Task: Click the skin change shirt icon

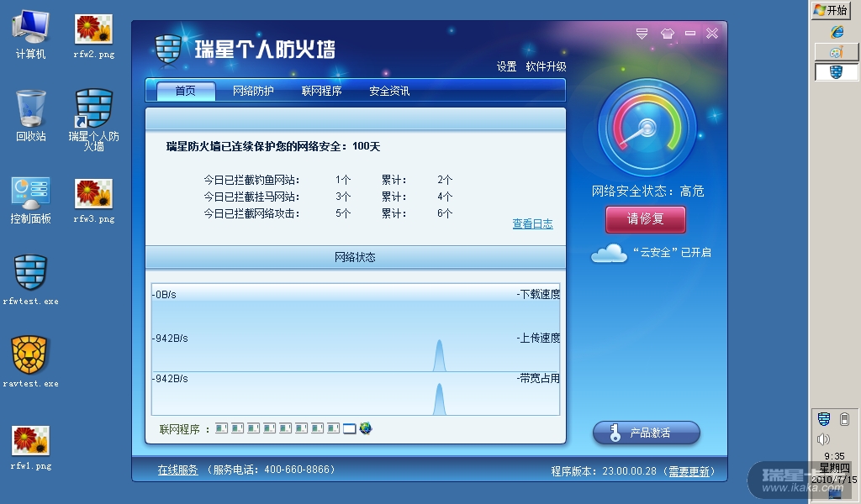Action: tap(667, 34)
